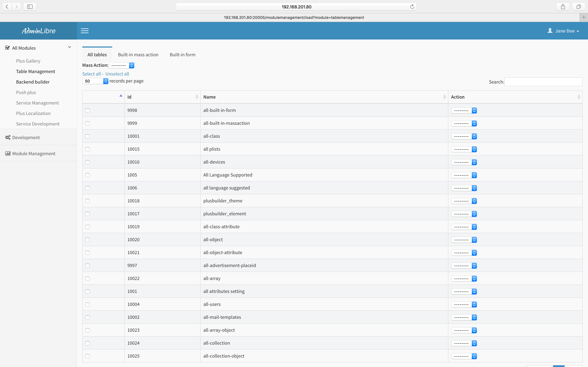Screen dimensions: 588x367
Task: Check the all-built-in-form row checkbox
Action: click(x=87, y=110)
